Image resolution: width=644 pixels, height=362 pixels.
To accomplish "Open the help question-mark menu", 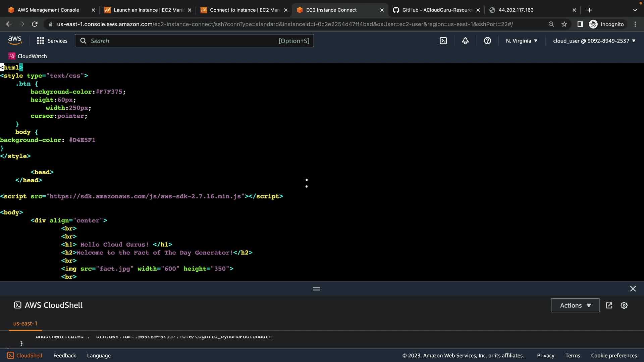I will click(x=487, y=41).
